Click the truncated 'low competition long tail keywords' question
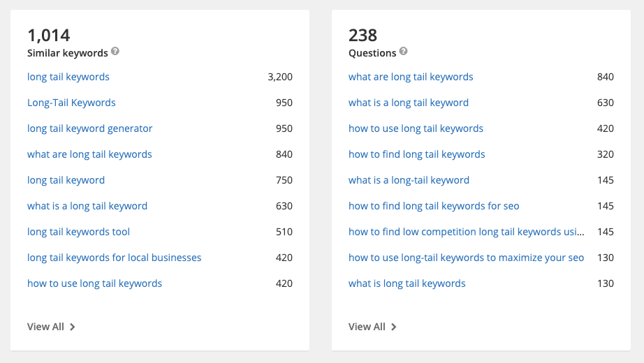The height and width of the screenshot is (363, 644). 466,232
